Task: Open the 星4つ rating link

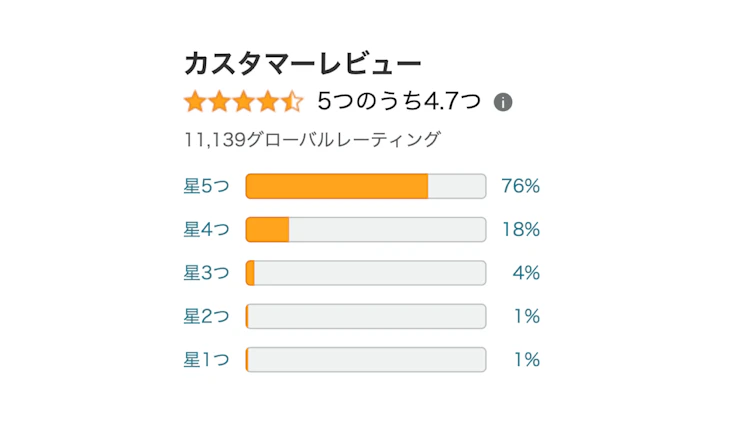Action: pyautogui.click(x=206, y=229)
